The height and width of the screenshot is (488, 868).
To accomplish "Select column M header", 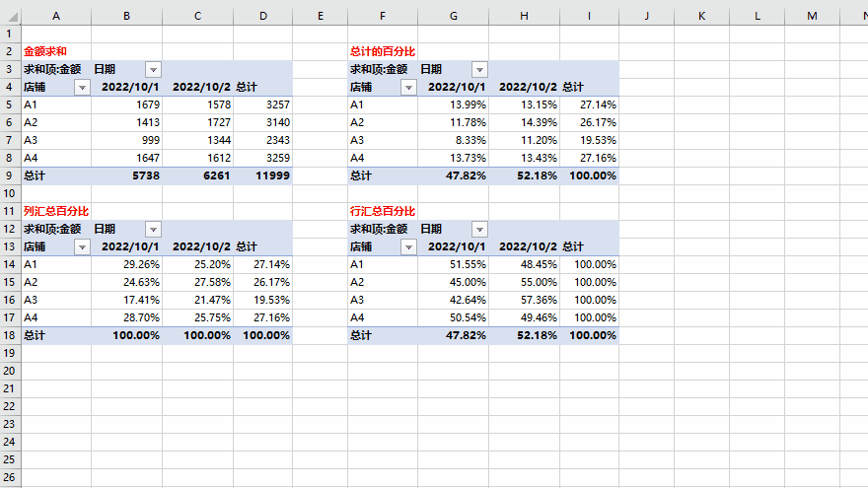I will pyautogui.click(x=812, y=16).
